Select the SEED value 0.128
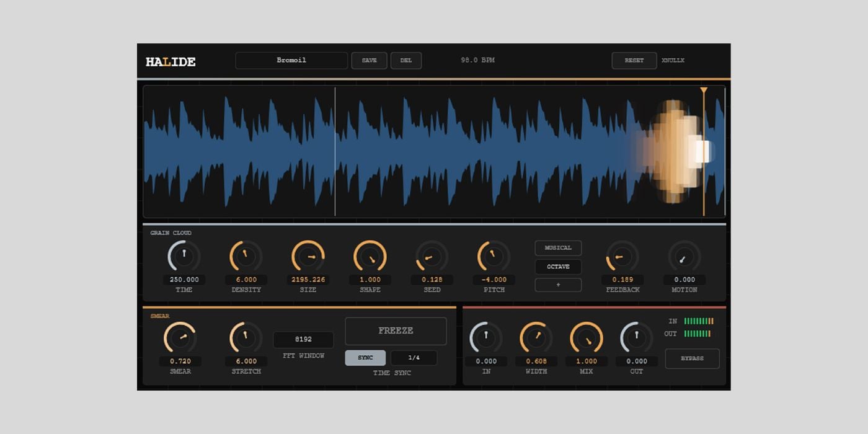The image size is (868, 434). coord(432,280)
